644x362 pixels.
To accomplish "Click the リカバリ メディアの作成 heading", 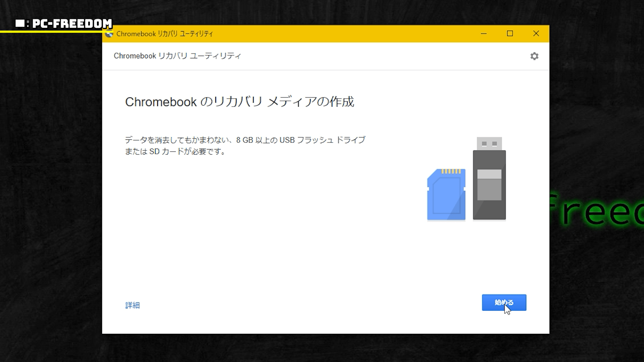I will click(239, 102).
